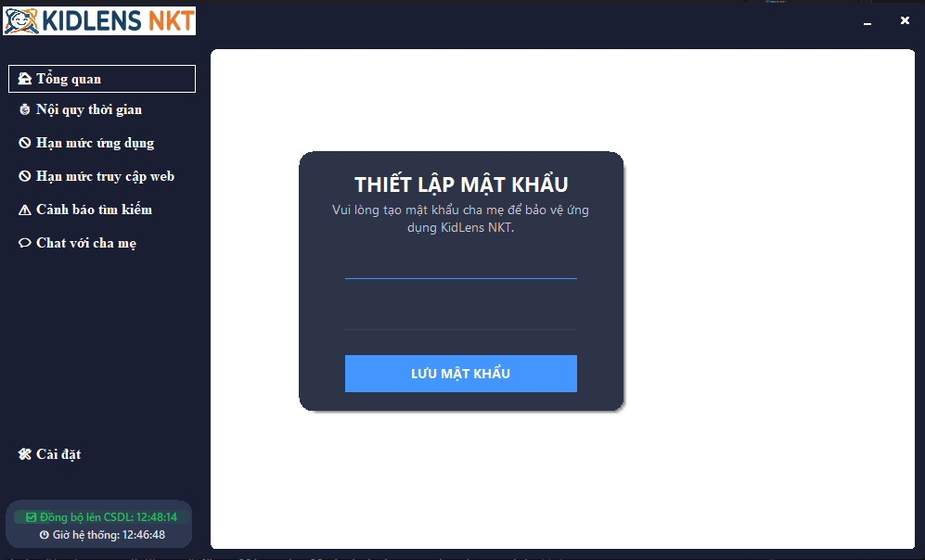
Task: Click the speech bubble icon beside Chat với cha mẹ
Action: [25, 243]
